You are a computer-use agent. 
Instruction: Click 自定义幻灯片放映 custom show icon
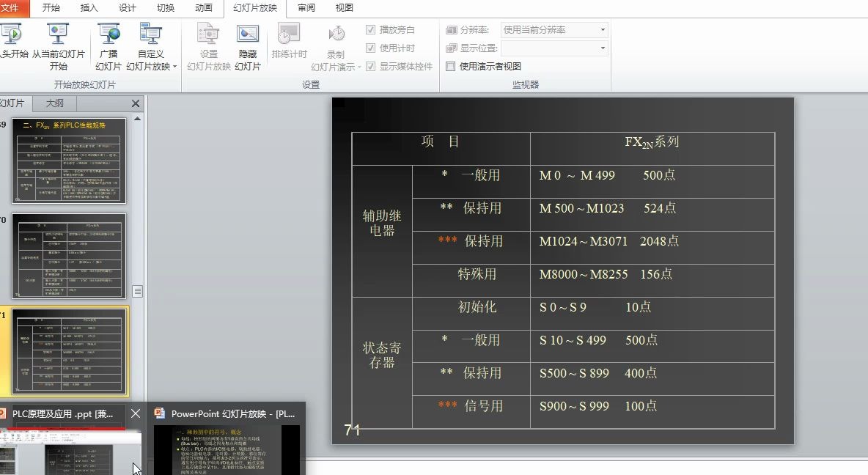click(150, 34)
